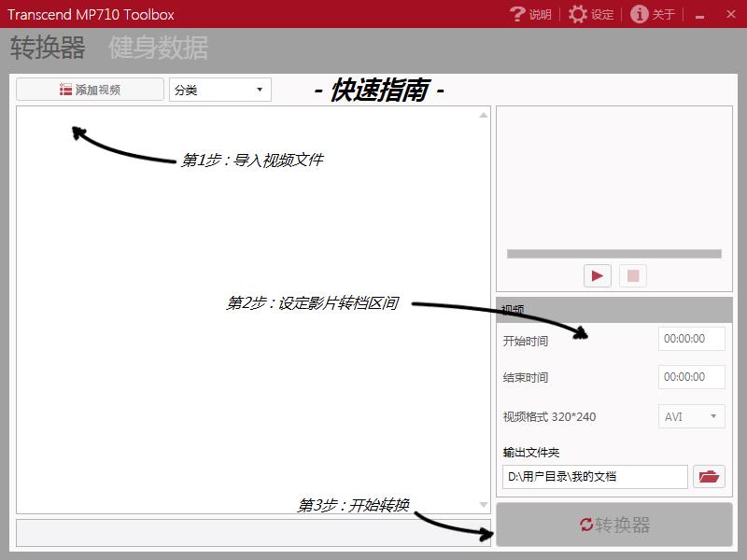
Task: Open the 分类 category dropdown
Action: click(x=220, y=90)
